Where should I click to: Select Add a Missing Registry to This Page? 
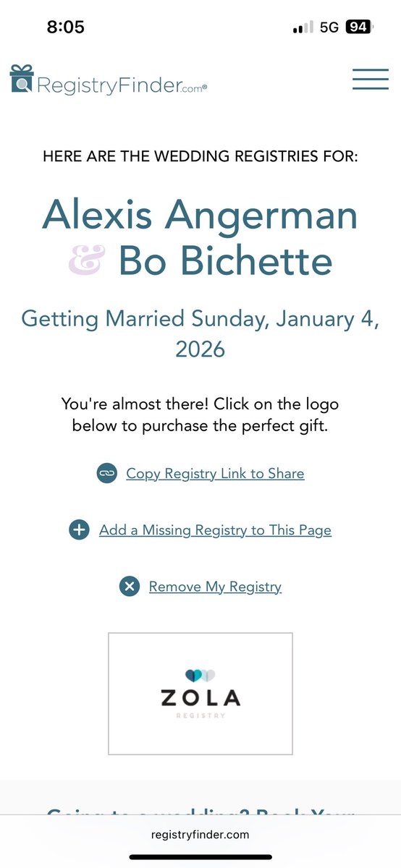[x=215, y=530]
